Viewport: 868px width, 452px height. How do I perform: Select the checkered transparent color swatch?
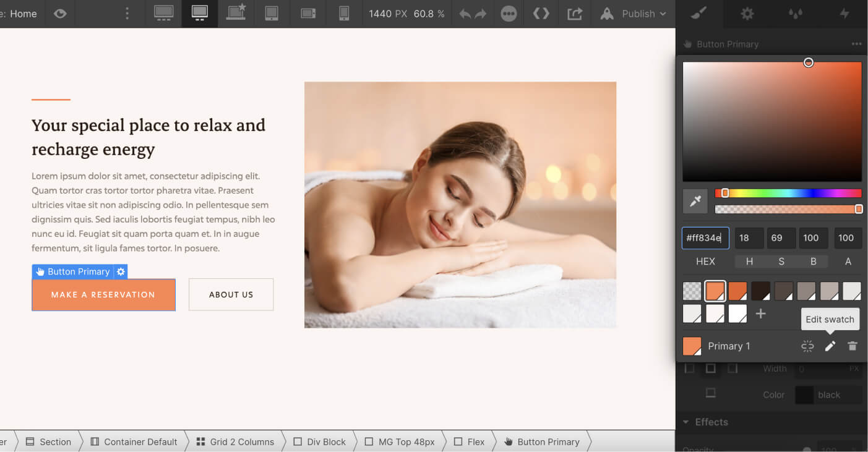pos(692,291)
